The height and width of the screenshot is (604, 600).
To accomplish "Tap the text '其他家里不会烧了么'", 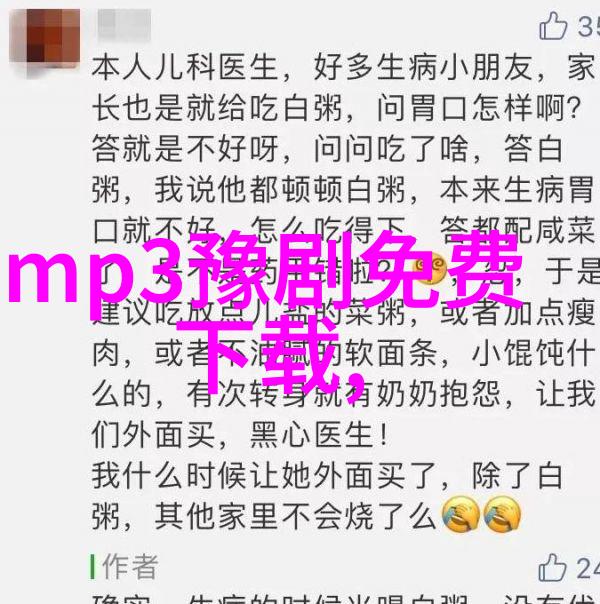I will 295,516.
